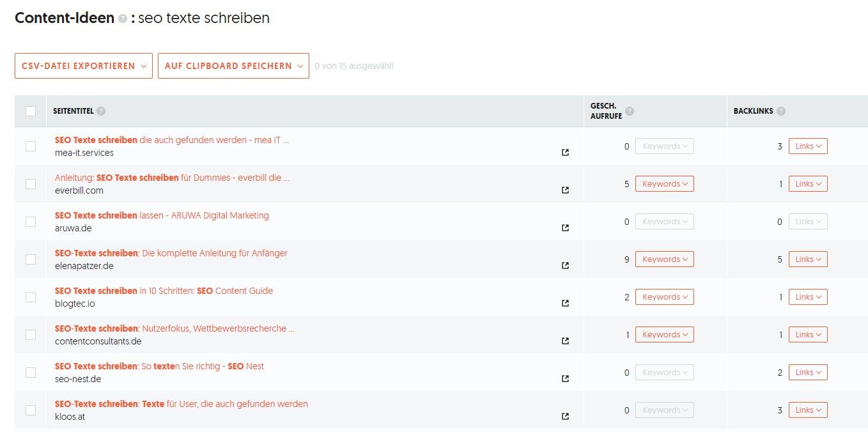The width and height of the screenshot is (868, 432).
Task: Open the ARUWA Digital Marketing page title
Action: [162, 215]
